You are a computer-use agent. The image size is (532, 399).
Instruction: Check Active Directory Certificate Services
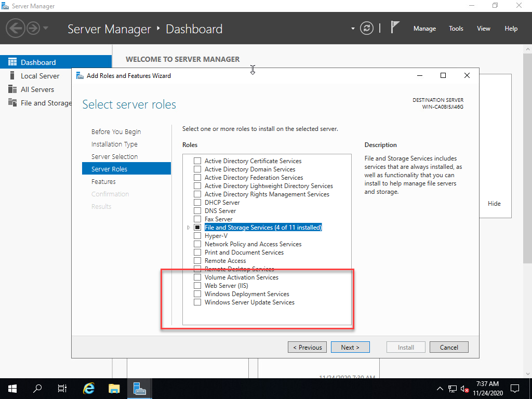click(197, 161)
